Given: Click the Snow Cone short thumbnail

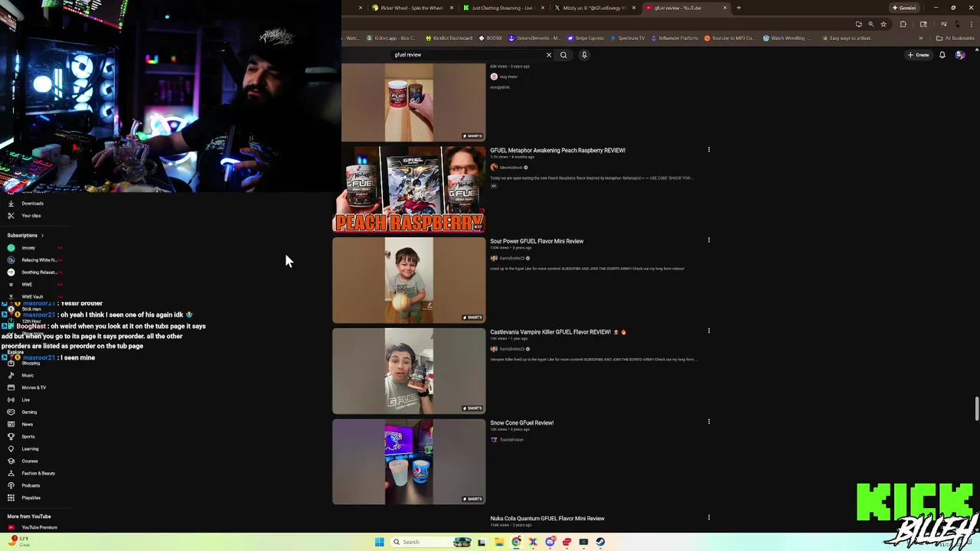Looking at the screenshot, I should coord(409,461).
